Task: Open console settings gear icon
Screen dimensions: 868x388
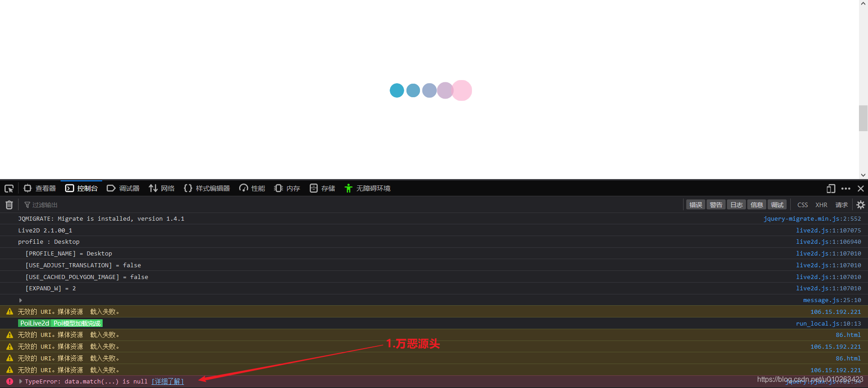Action: (861, 205)
